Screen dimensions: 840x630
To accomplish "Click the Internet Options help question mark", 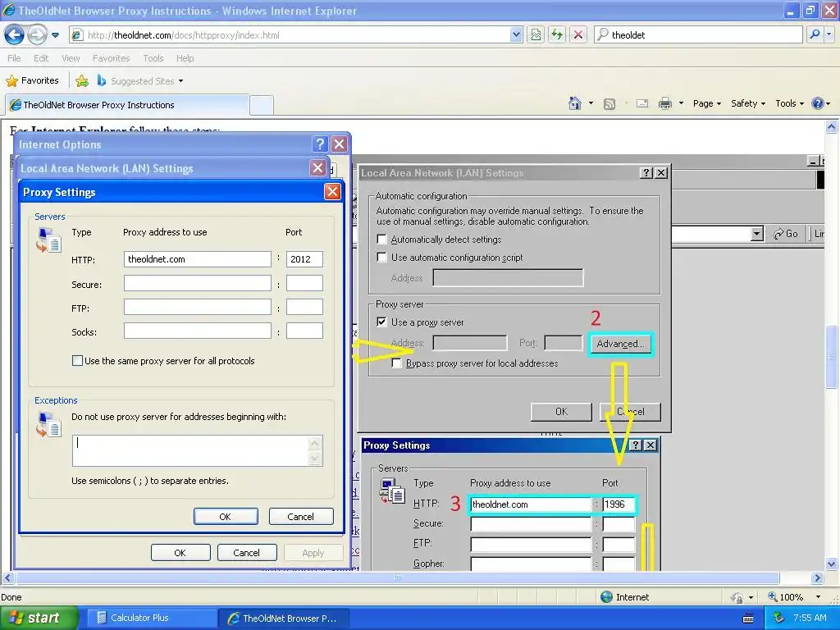I will coord(320,144).
